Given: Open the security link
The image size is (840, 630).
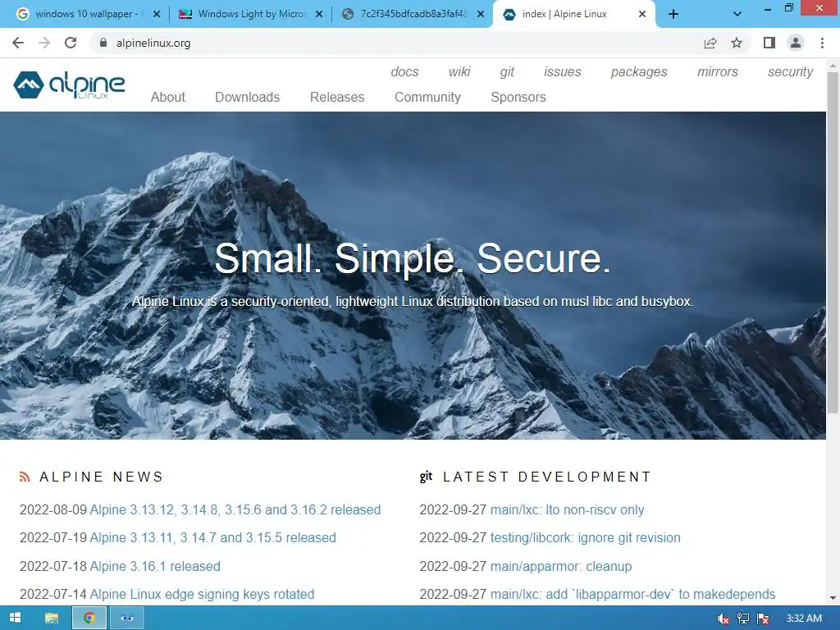Looking at the screenshot, I should [790, 72].
